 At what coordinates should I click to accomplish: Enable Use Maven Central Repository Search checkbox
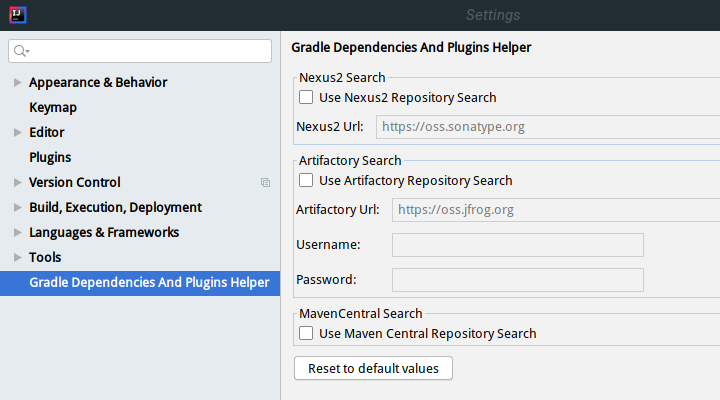click(306, 333)
